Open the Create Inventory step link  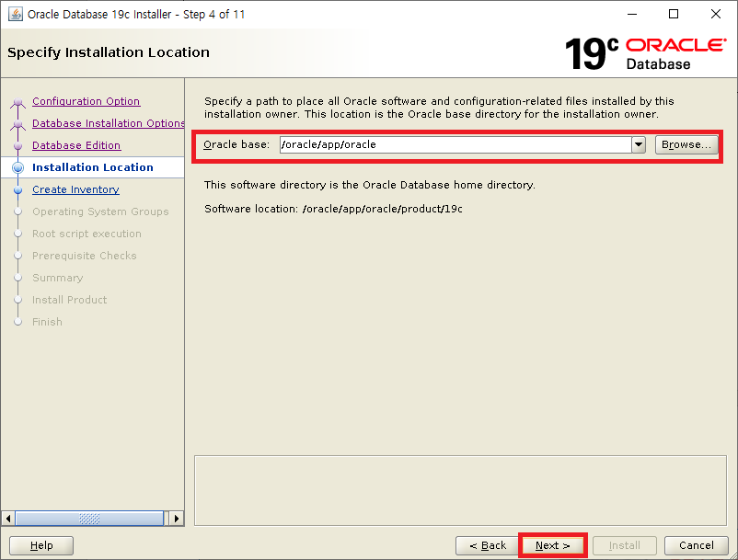pos(75,189)
